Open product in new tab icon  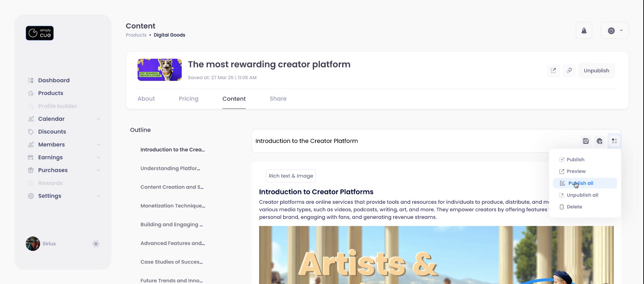pyautogui.click(x=553, y=70)
